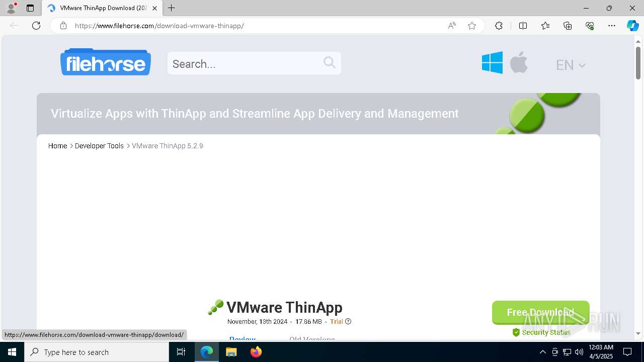
Task: Add this page to favorites
Action: tap(472, 26)
